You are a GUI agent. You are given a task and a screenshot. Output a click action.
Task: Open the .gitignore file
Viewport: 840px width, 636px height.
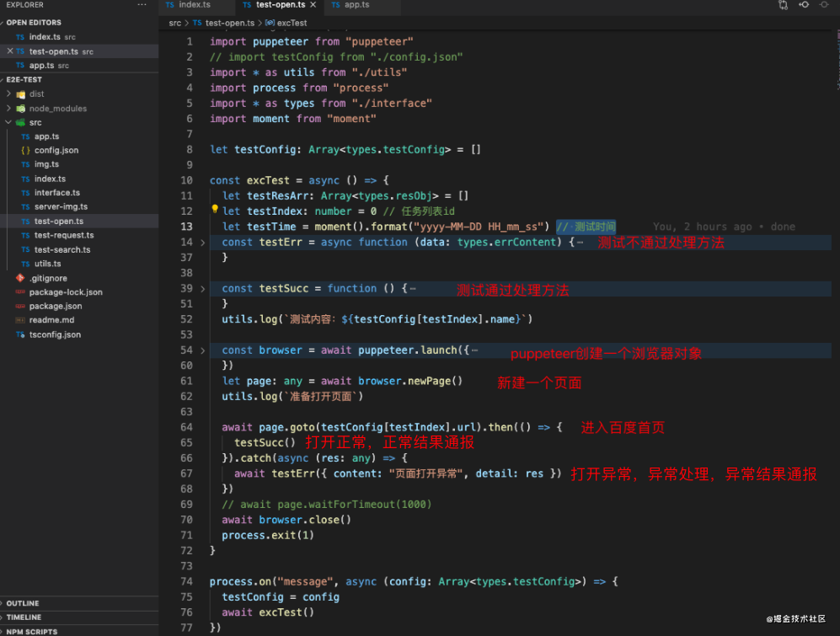click(x=48, y=278)
